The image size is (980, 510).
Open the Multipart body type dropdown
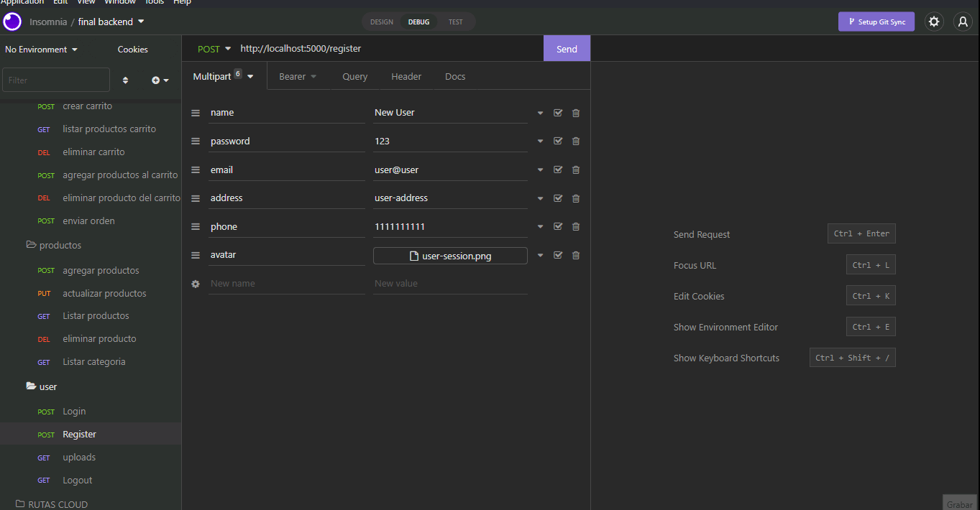pyautogui.click(x=223, y=75)
